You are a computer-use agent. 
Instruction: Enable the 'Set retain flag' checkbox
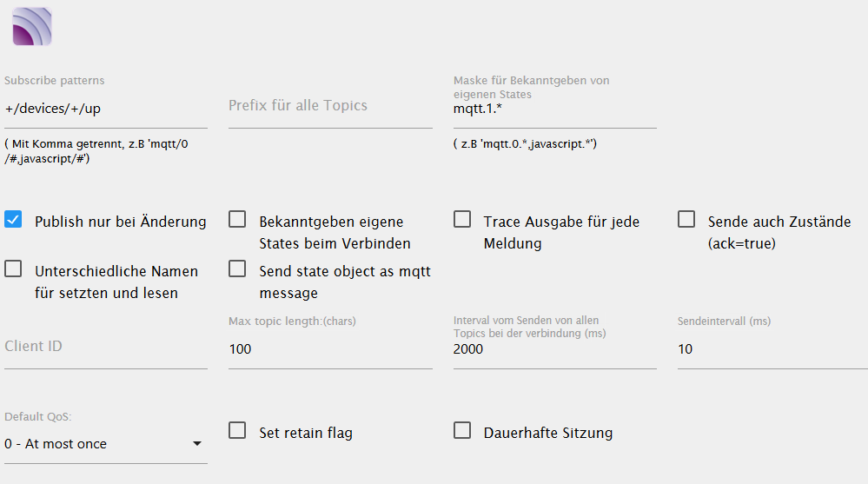pyautogui.click(x=237, y=431)
